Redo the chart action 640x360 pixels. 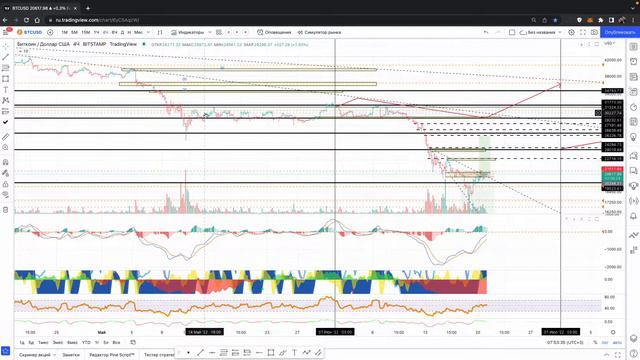pos(498,32)
